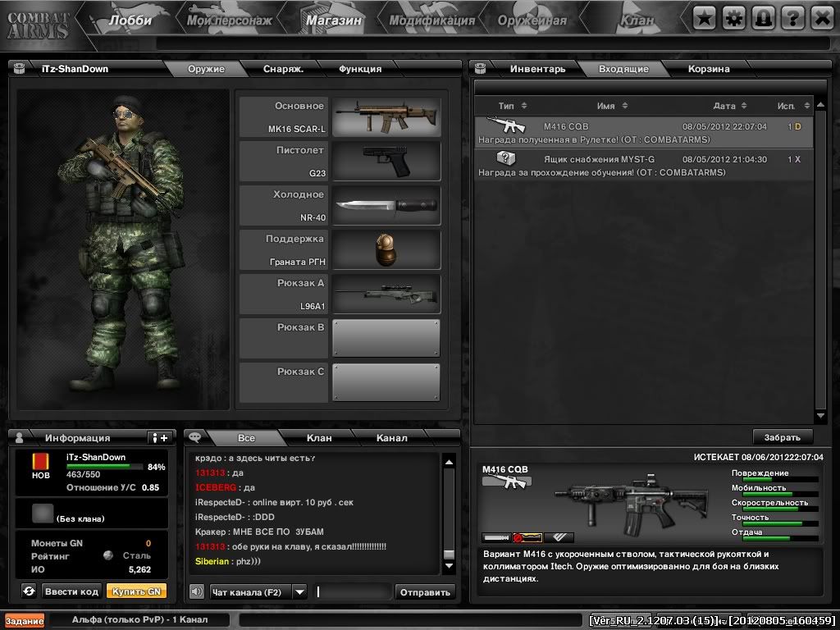This screenshot has height=630, width=840.
Task: Click the favorites star icon in top-right
Action: tap(703, 16)
